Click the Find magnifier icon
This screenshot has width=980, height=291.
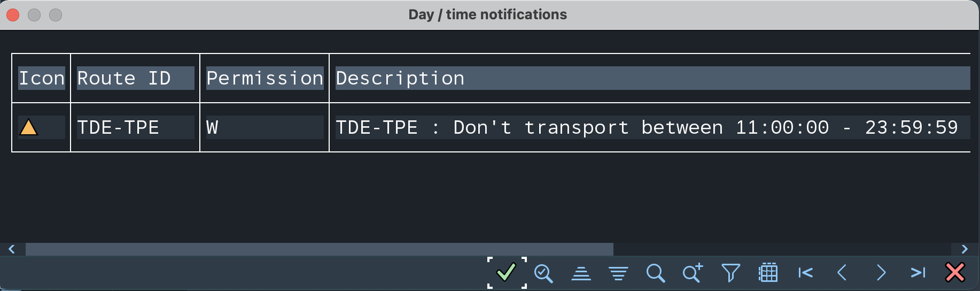pyautogui.click(x=656, y=273)
